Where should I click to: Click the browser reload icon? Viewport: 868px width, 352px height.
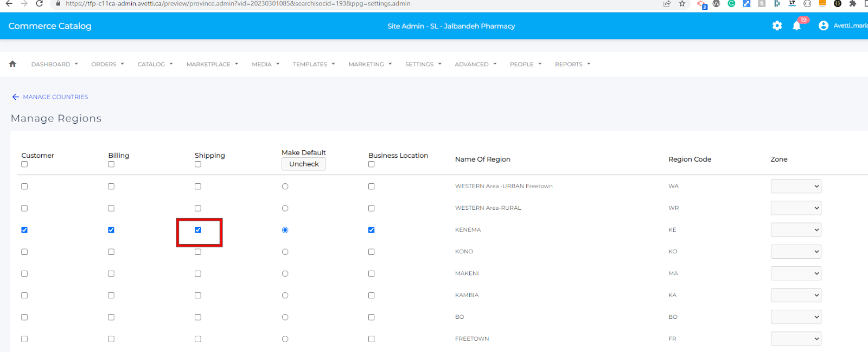pyautogui.click(x=39, y=3)
